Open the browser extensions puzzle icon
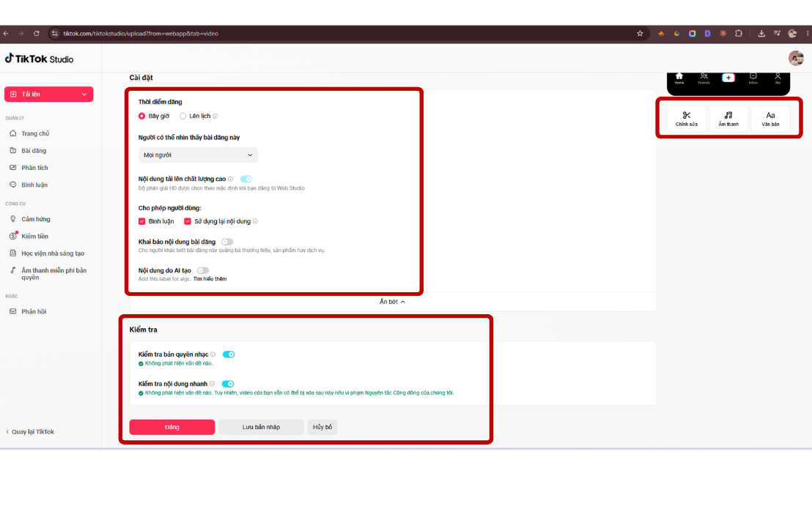This screenshot has width=812, height=509. tap(739, 34)
